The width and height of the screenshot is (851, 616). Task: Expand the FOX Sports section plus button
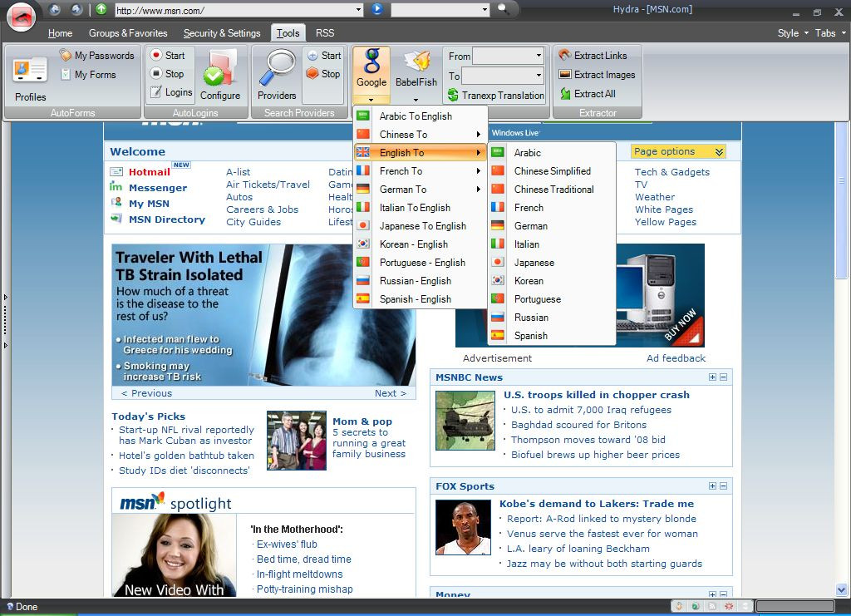pyautogui.click(x=712, y=485)
